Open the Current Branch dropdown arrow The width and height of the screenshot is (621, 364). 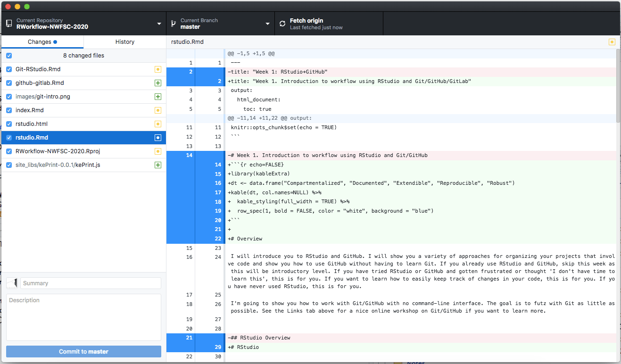[268, 24]
